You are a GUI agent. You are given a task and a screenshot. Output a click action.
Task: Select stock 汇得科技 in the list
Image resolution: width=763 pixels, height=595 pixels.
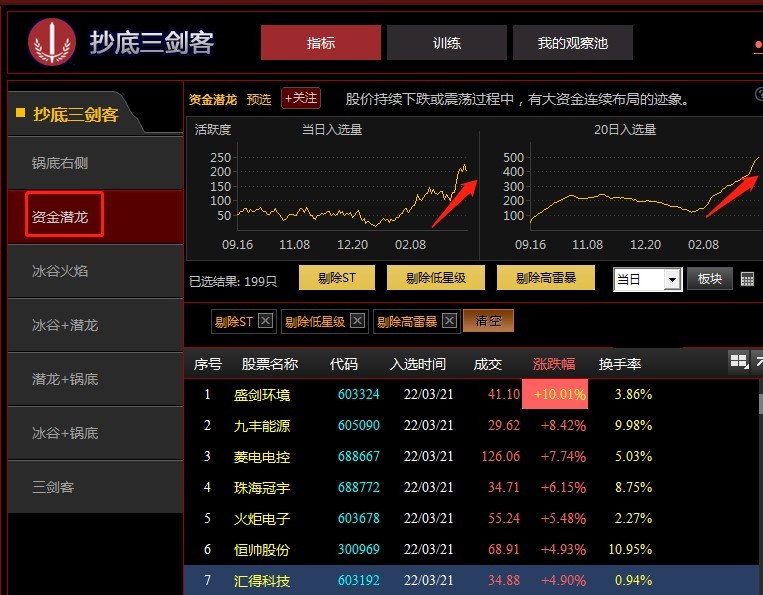point(262,580)
